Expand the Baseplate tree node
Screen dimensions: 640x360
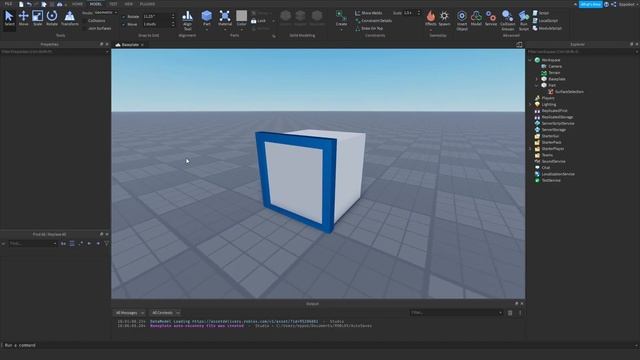(x=537, y=79)
